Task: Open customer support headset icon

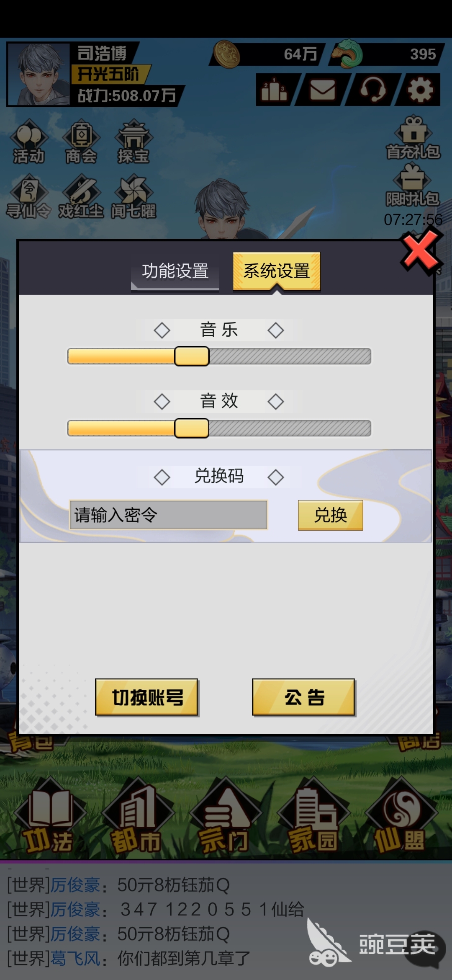Action: click(x=372, y=90)
